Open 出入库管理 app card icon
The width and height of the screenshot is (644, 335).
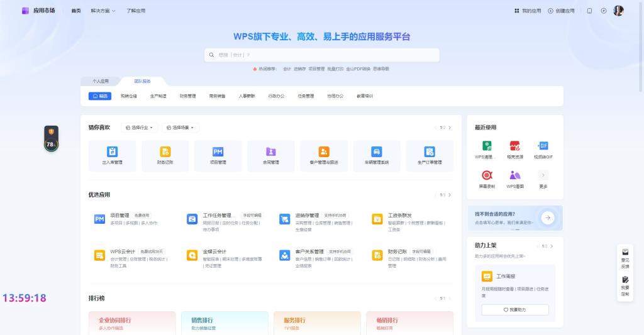click(x=112, y=151)
